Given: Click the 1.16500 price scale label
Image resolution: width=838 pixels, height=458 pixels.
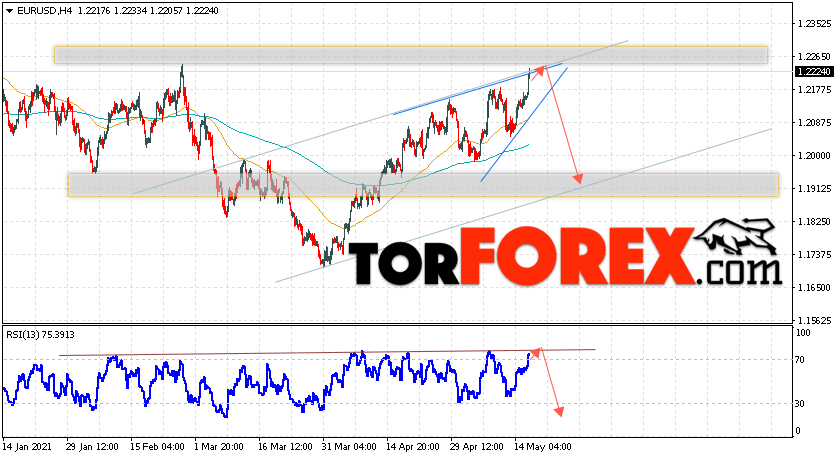Looking at the screenshot, I should [814, 288].
